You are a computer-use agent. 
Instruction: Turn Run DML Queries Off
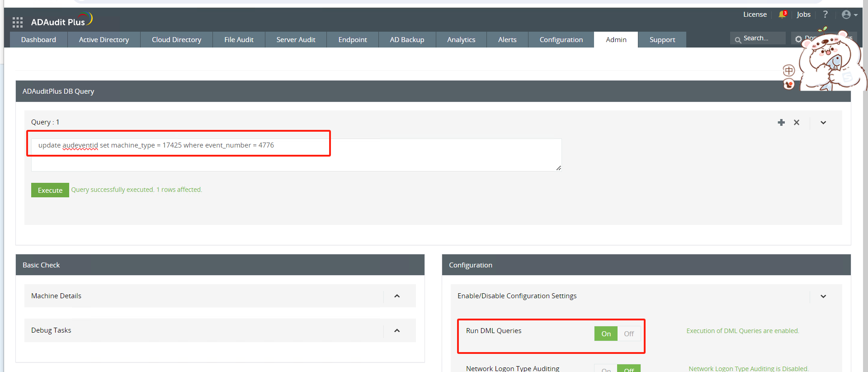tap(629, 334)
